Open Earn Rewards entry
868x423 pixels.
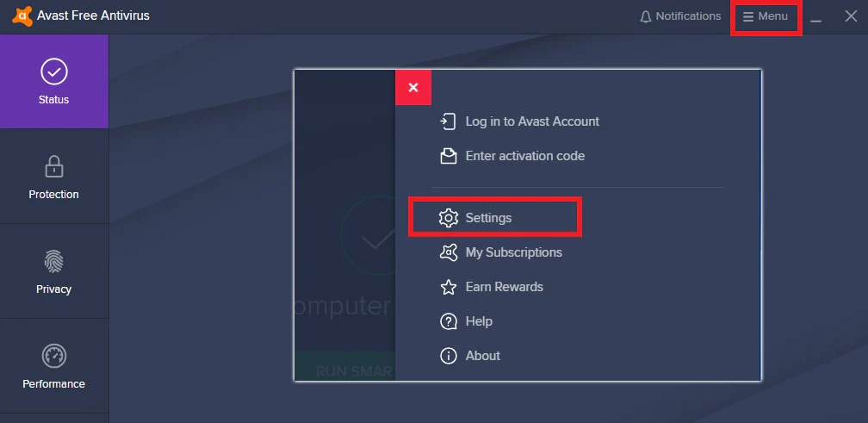(505, 287)
